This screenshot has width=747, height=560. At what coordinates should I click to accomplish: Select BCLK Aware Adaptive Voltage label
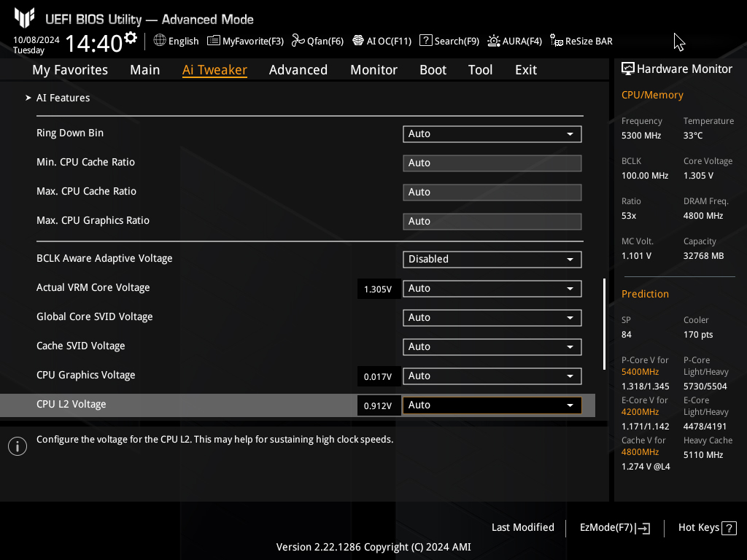pyautogui.click(x=104, y=259)
